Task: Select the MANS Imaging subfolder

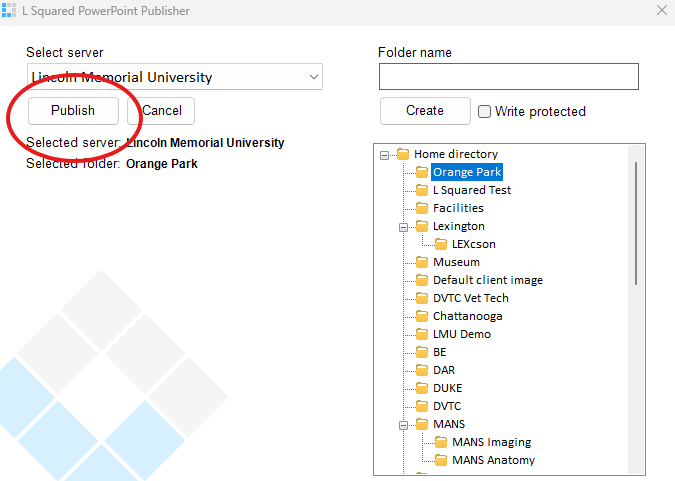Action: pos(491,442)
